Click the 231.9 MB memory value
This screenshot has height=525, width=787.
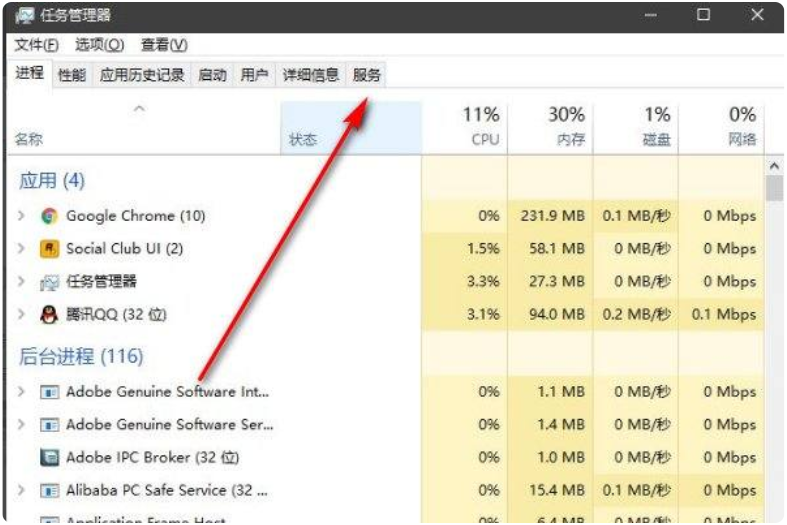[553, 216]
